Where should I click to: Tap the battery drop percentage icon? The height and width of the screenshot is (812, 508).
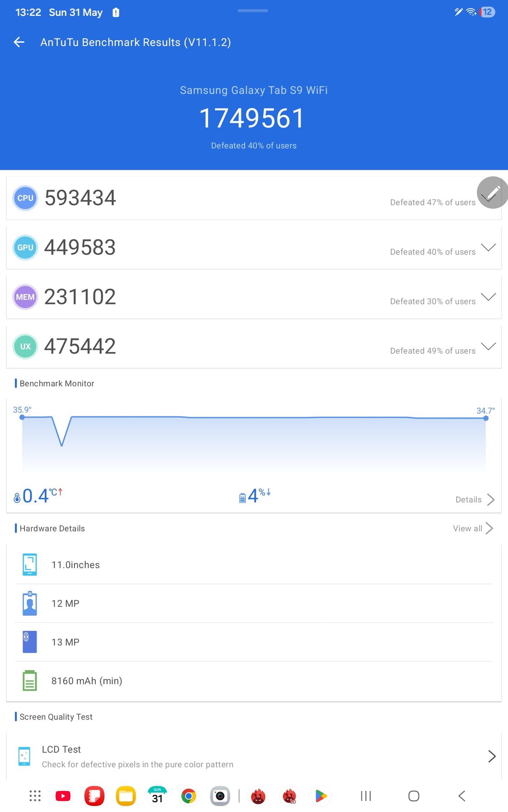coord(242,498)
